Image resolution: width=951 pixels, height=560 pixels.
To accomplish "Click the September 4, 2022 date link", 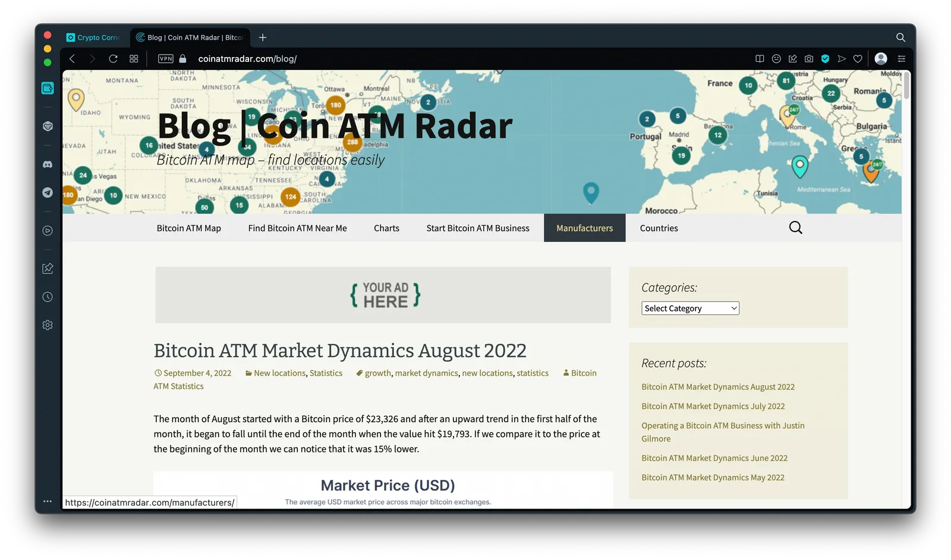I will 197,373.
